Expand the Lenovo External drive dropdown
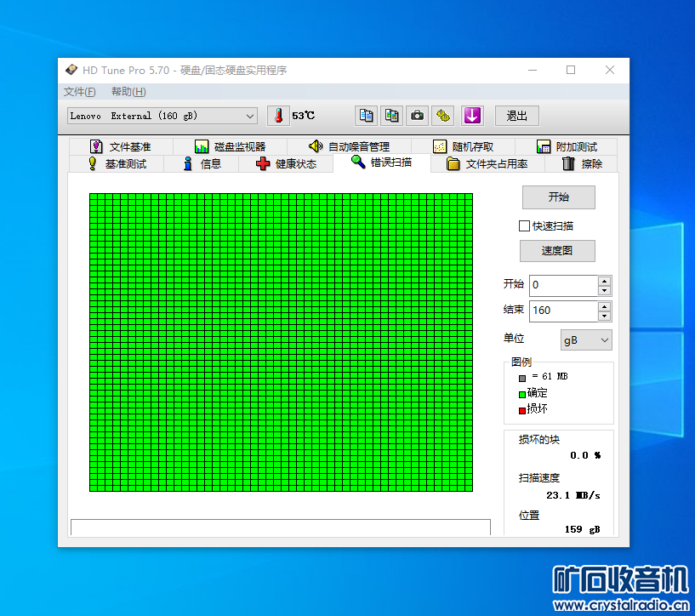Image resolution: width=695 pixels, height=616 pixels. pos(162,116)
